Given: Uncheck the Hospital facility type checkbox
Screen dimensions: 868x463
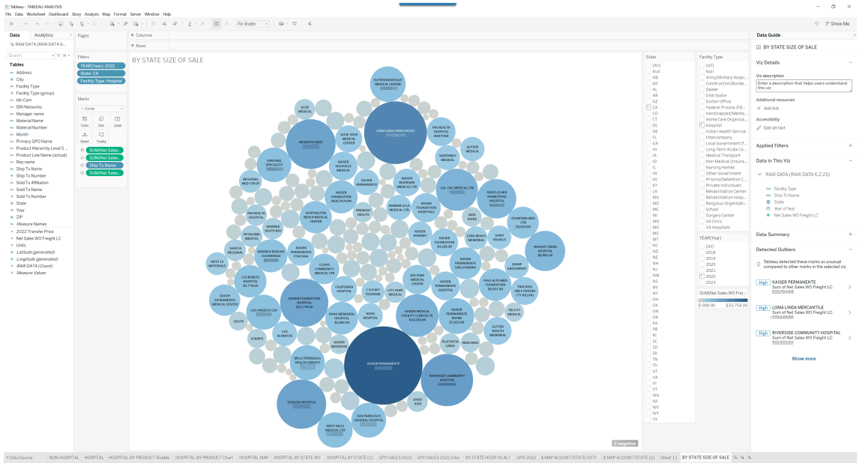Looking at the screenshot, I should 702,126.
